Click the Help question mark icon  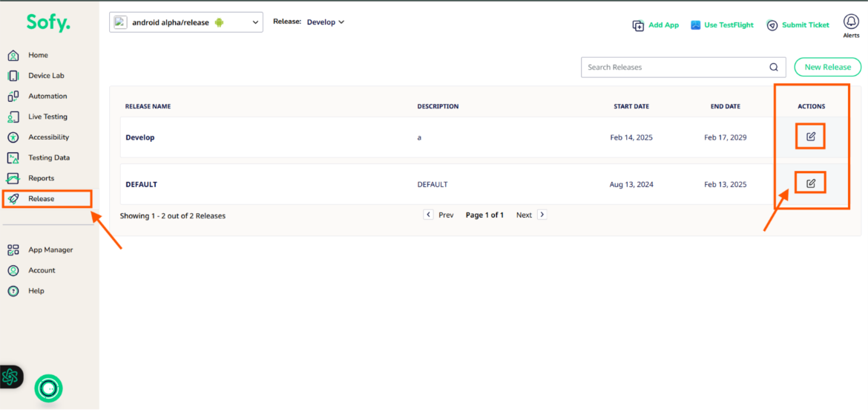[14, 291]
